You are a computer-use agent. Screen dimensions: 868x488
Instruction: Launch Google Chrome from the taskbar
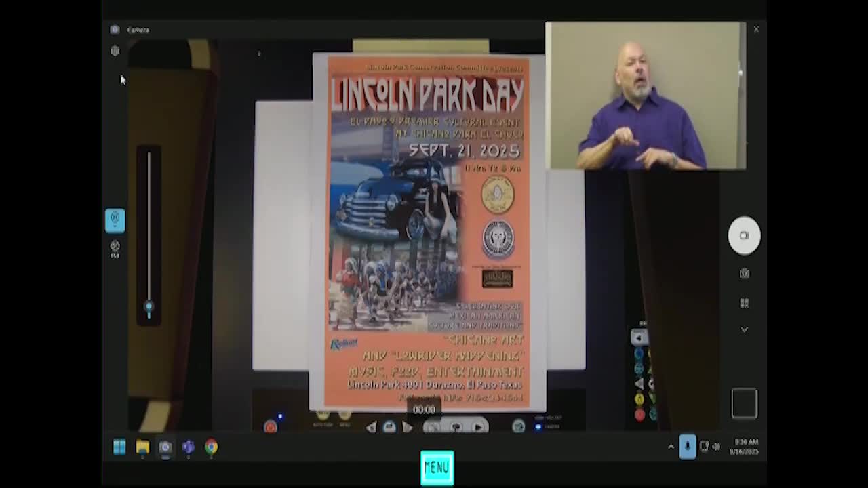tap(211, 447)
